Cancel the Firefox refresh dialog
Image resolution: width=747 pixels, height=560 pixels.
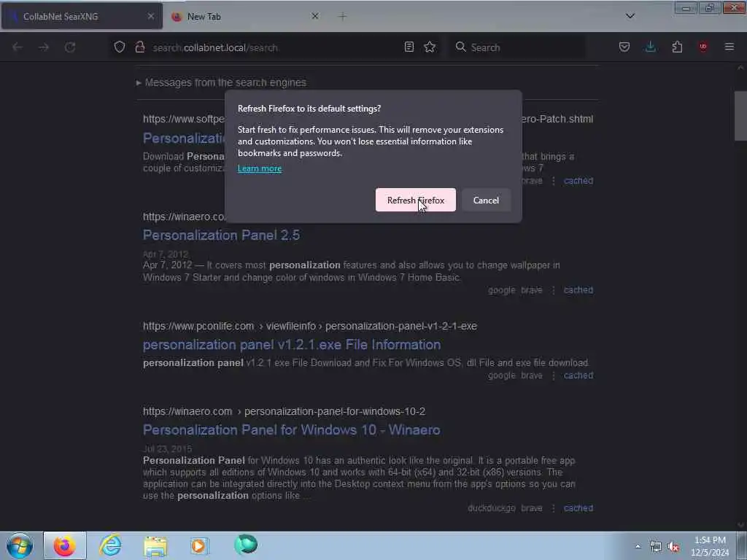[486, 200]
